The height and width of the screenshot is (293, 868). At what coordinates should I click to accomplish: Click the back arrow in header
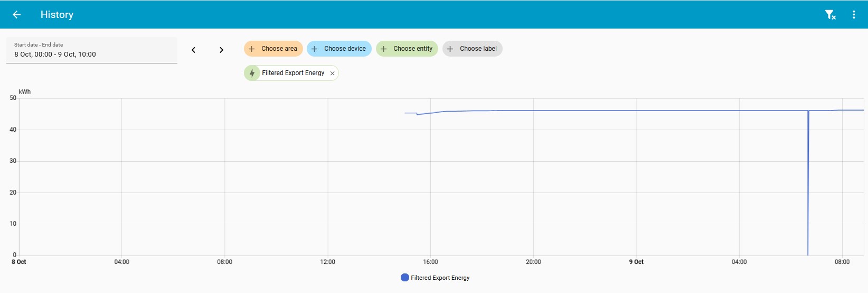16,15
